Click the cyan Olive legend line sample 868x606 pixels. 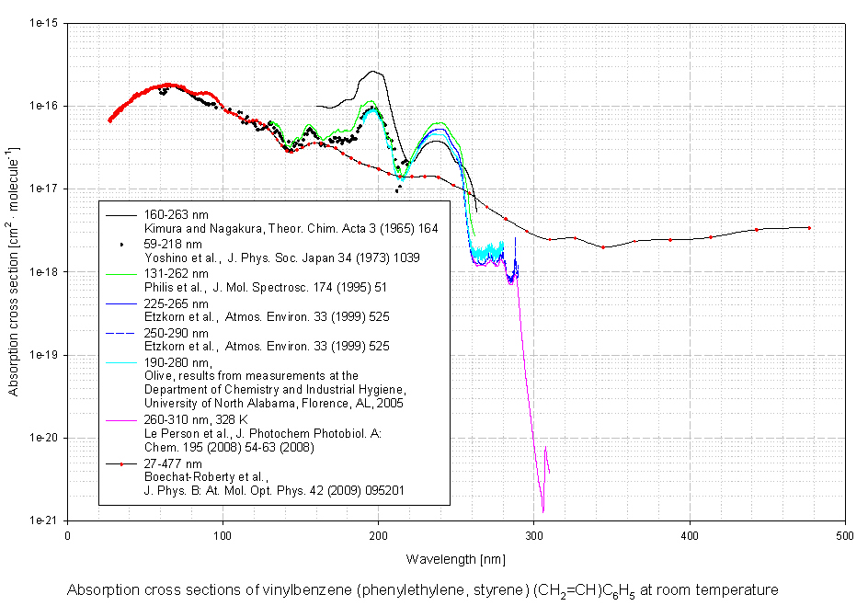[121, 363]
